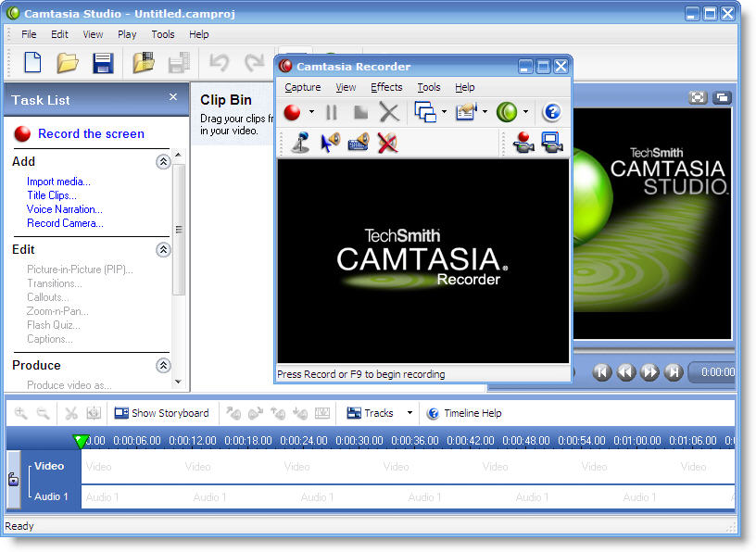Image resolution: width=756 pixels, height=552 pixels.
Task: Open the Capture menu in Recorder
Action: (303, 87)
